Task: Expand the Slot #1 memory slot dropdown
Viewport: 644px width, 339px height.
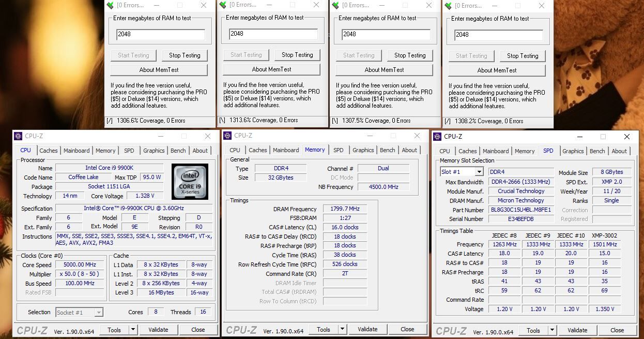Action: [479, 172]
